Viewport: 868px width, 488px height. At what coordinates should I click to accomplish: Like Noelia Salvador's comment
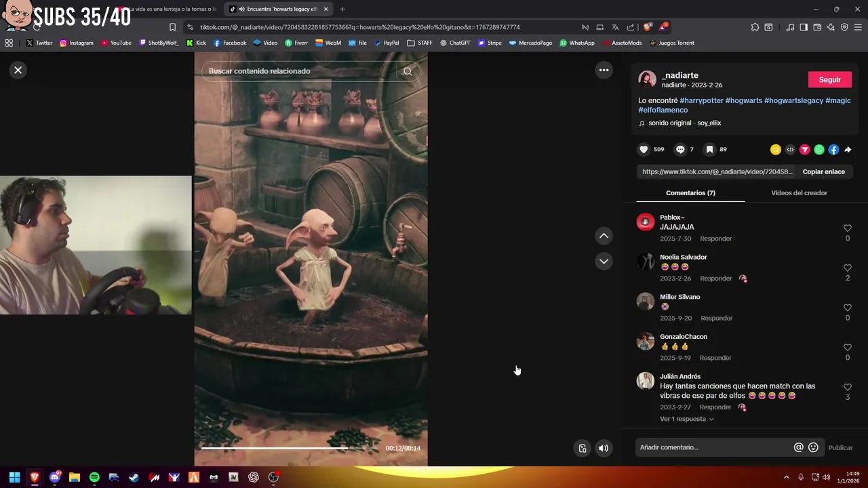tap(847, 268)
